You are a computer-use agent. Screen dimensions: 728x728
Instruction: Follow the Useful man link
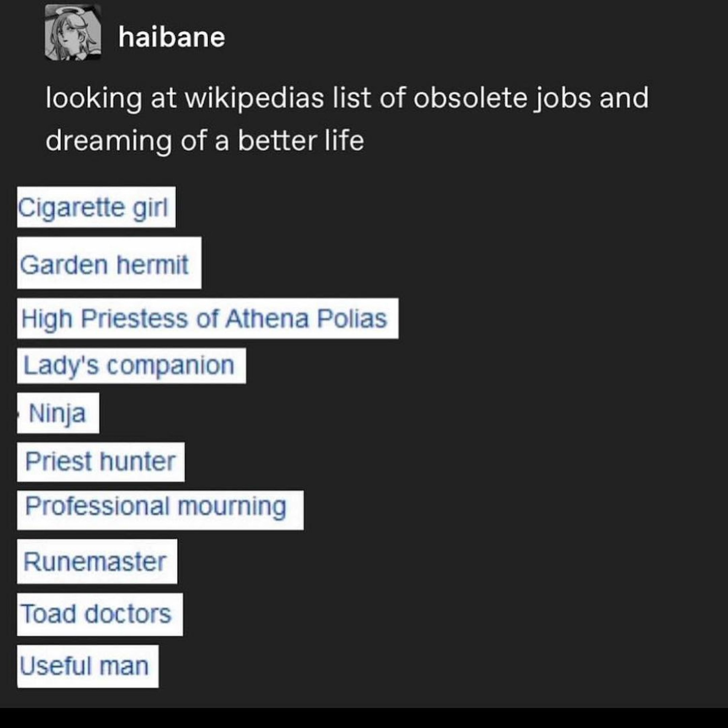pyautogui.click(x=84, y=666)
